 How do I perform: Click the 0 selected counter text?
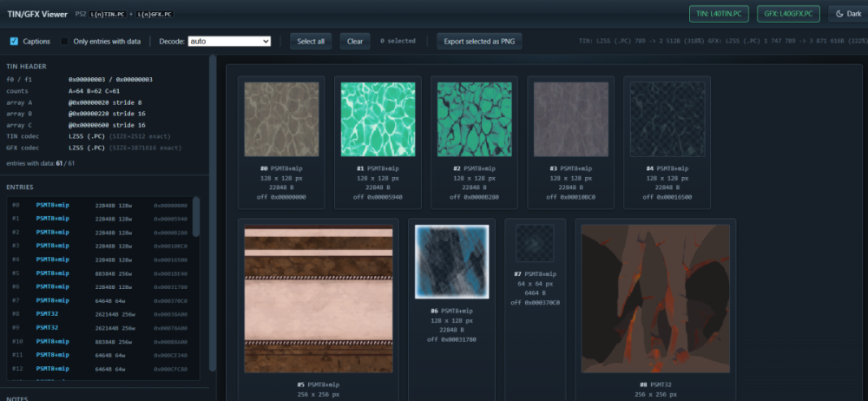click(x=398, y=41)
